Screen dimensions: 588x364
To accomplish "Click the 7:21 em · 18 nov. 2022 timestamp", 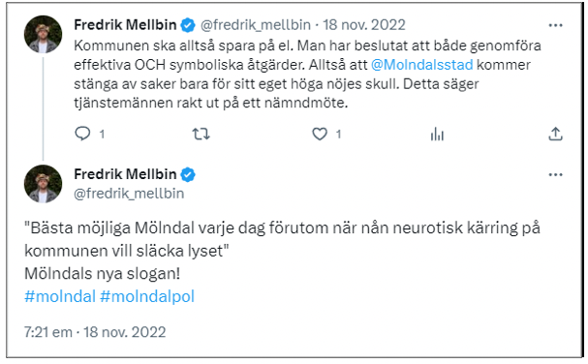I will click(x=95, y=332).
